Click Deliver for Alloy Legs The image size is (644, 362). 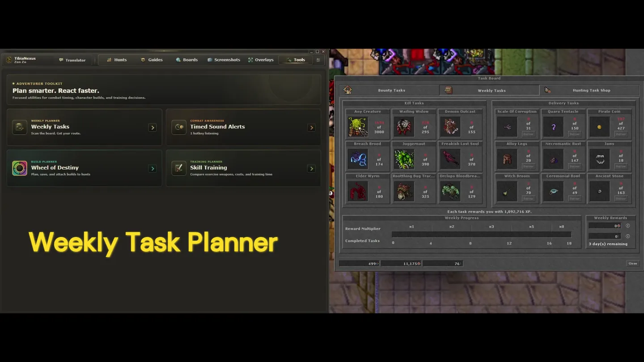pos(529,166)
